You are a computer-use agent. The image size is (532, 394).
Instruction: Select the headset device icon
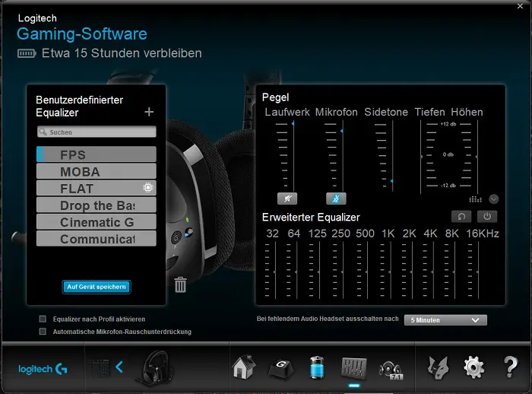pyautogui.click(x=155, y=368)
